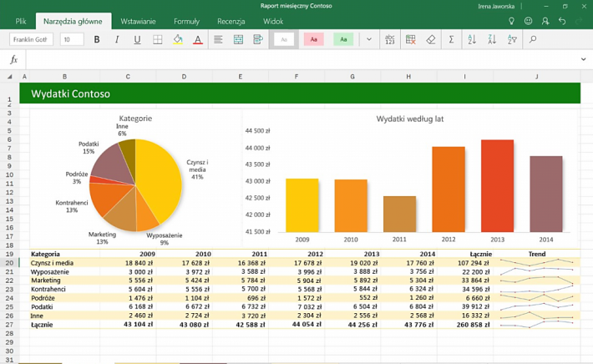
Task: Select total cell 260 858 zł
Action: [x=464, y=324]
